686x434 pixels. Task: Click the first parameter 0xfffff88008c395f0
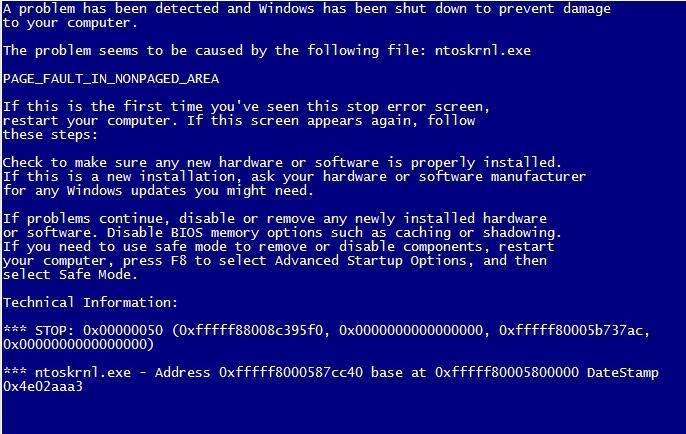[254, 330]
